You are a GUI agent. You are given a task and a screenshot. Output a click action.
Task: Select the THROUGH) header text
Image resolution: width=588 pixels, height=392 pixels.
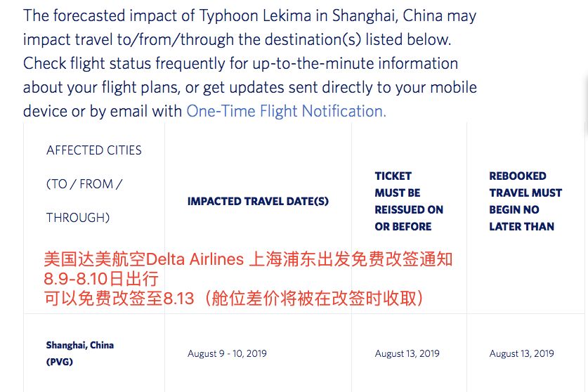(x=78, y=218)
